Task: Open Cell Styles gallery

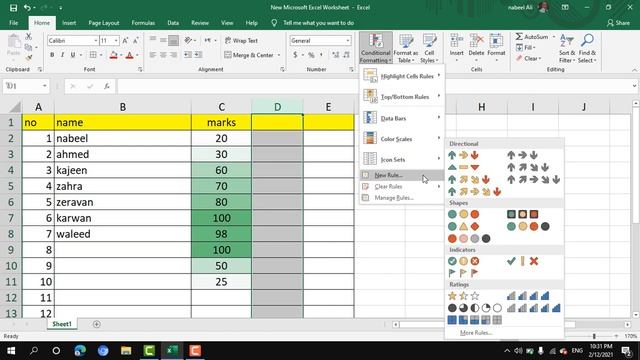Action: [x=429, y=48]
